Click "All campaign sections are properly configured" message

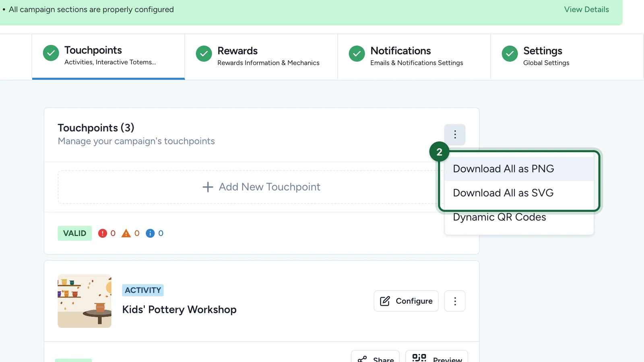[x=91, y=9]
